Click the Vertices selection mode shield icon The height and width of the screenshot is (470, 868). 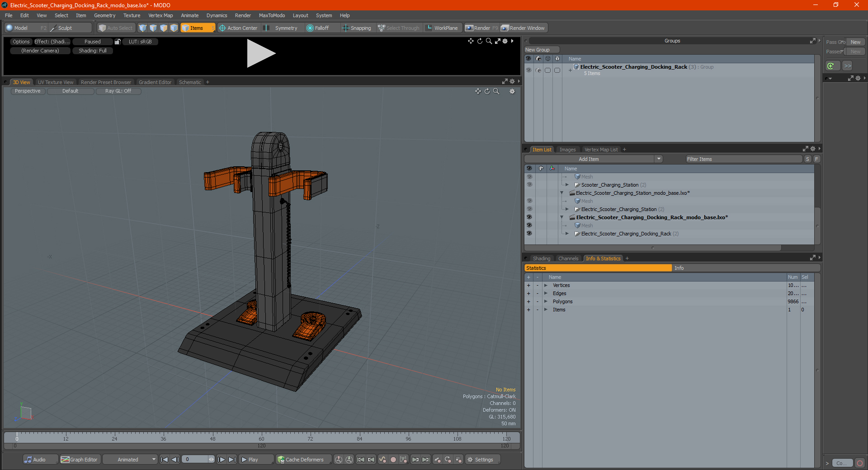pos(143,28)
